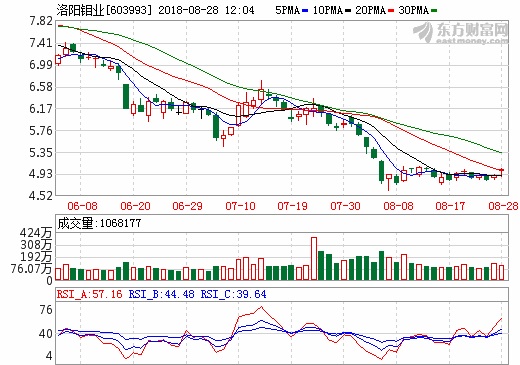
Task: Click the 20PMA legend label
Action: 370,10
